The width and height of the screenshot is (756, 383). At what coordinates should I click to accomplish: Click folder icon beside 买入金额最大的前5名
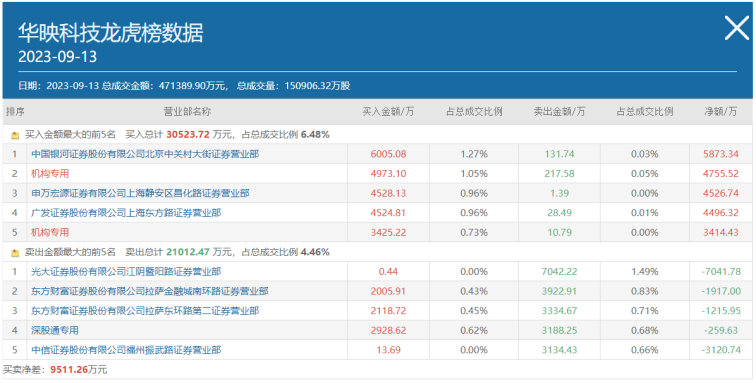(15, 135)
